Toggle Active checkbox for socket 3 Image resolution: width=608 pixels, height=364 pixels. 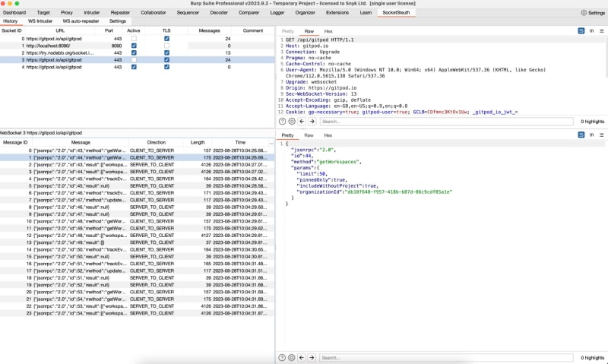pyautogui.click(x=134, y=60)
